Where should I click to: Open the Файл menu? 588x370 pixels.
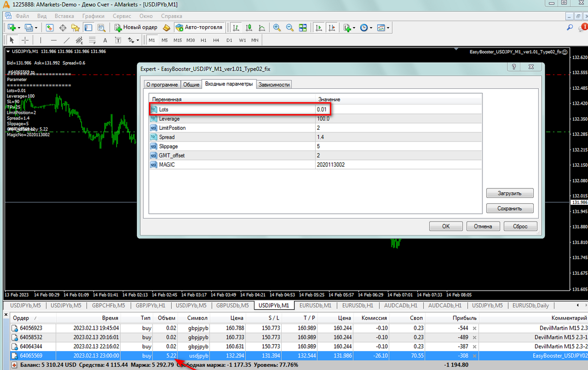(x=22, y=16)
